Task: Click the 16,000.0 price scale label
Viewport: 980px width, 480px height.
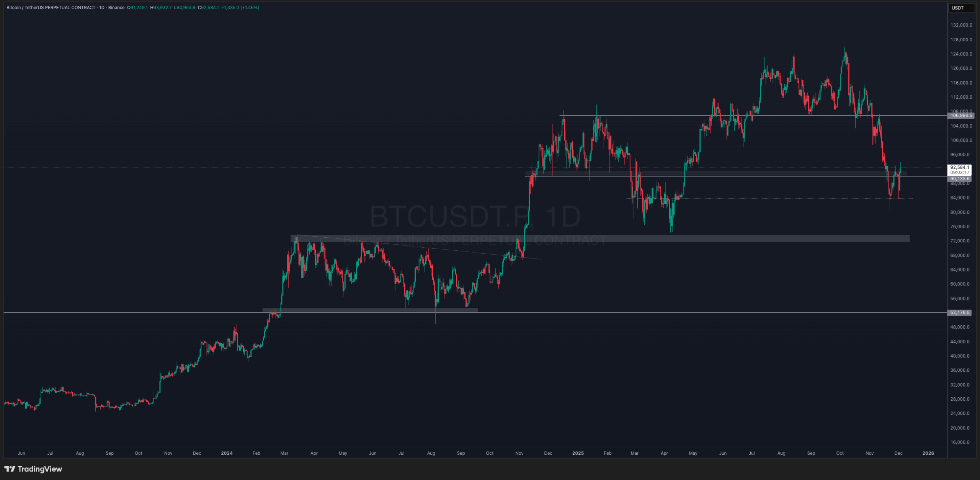Action: coord(961,442)
